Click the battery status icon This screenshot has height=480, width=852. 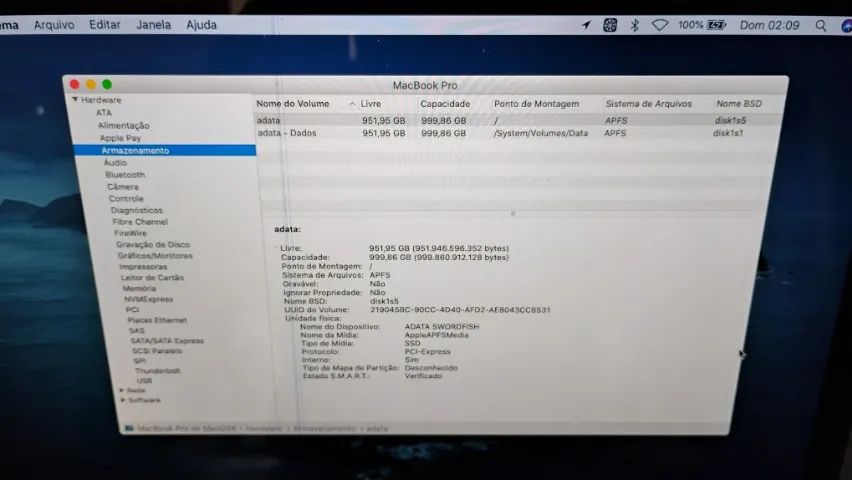click(717, 25)
